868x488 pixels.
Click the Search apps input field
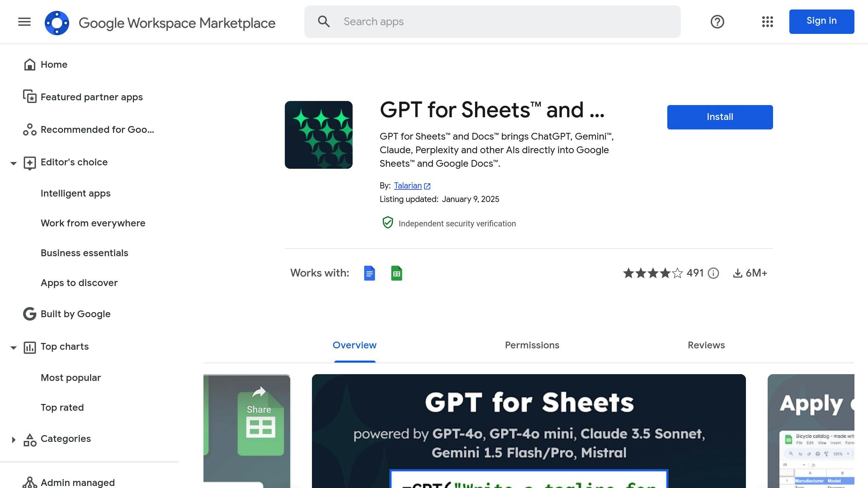[492, 22]
